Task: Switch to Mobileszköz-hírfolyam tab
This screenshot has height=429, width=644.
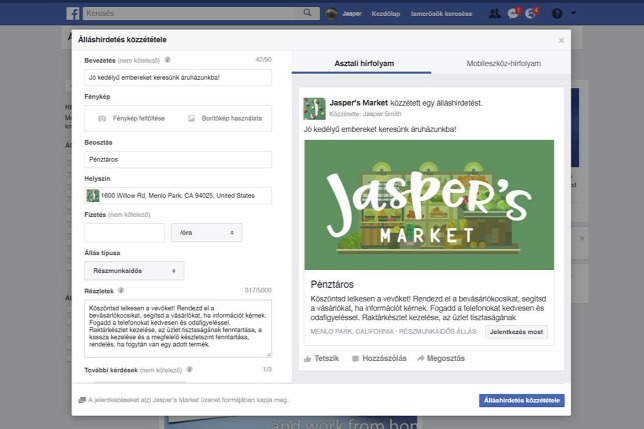Action: click(504, 64)
